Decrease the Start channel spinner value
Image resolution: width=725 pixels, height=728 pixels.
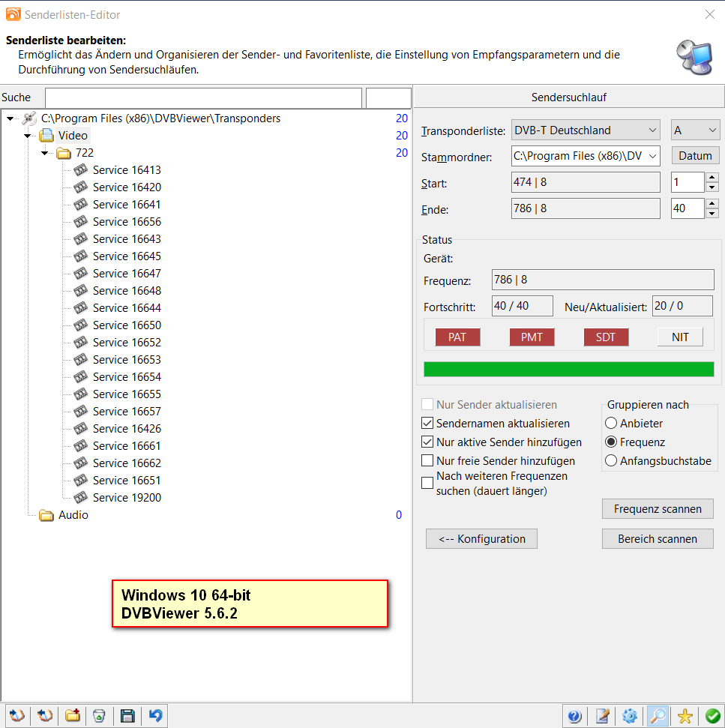pyautogui.click(x=712, y=187)
